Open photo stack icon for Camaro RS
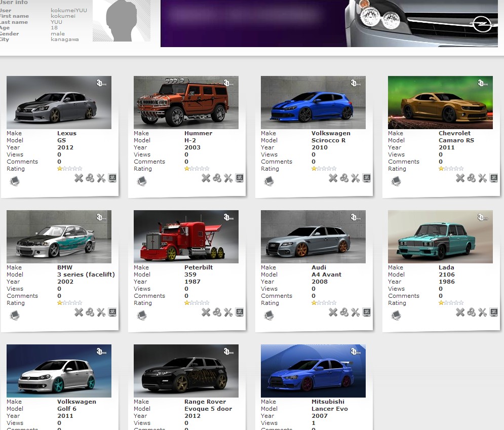Viewport: 504px width, 430px height. point(396,182)
